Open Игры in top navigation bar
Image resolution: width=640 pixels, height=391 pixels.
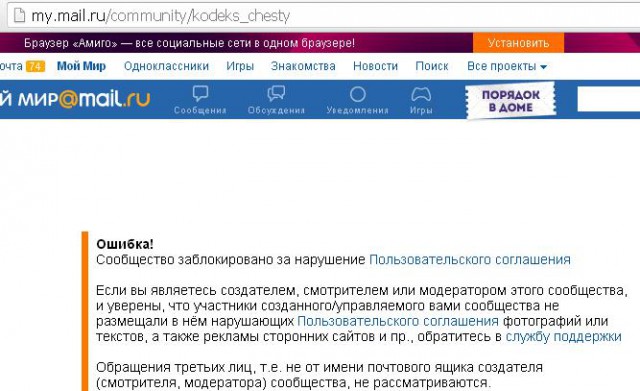[x=240, y=66]
